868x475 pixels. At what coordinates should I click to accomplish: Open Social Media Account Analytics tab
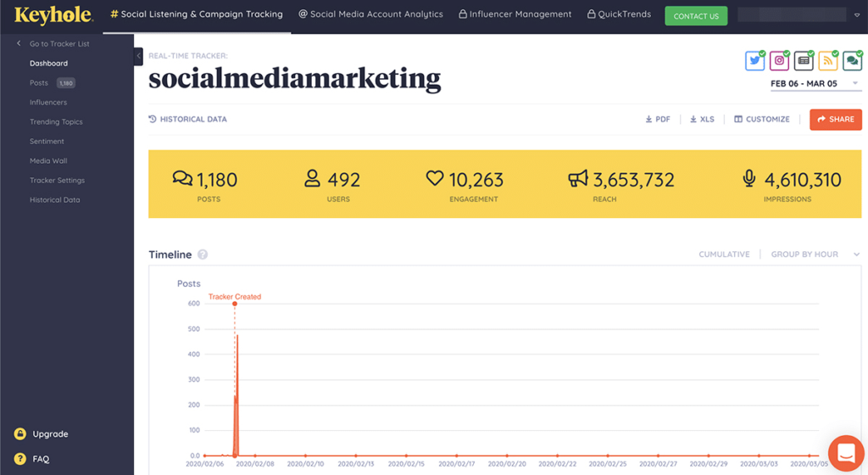370,14
